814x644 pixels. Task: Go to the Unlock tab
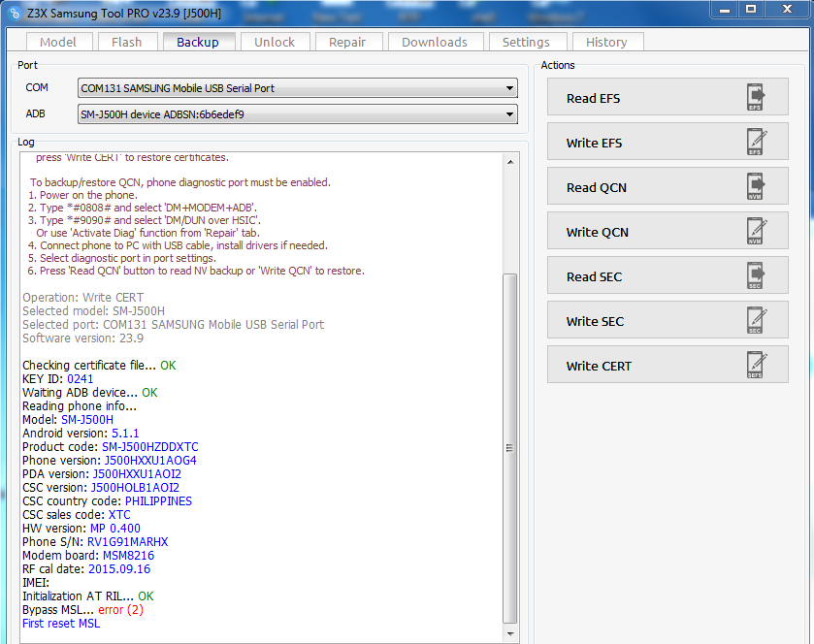point(276,42)
